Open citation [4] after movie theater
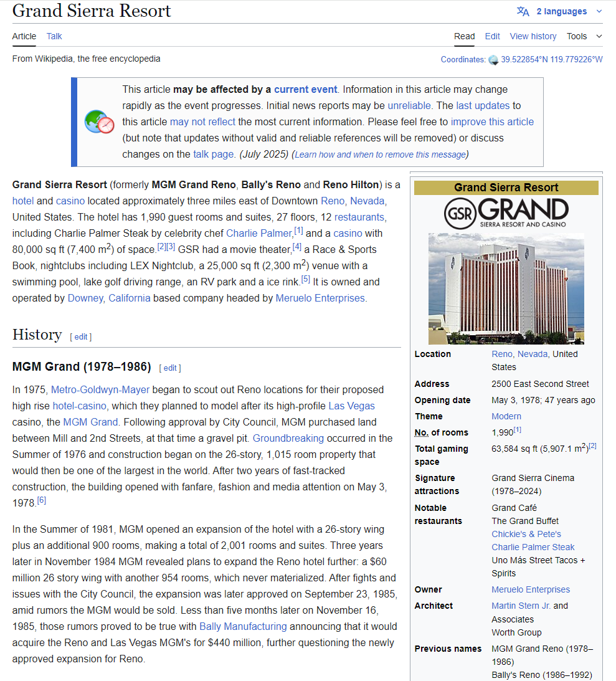The image size is (616, 681). coord(297,247)
